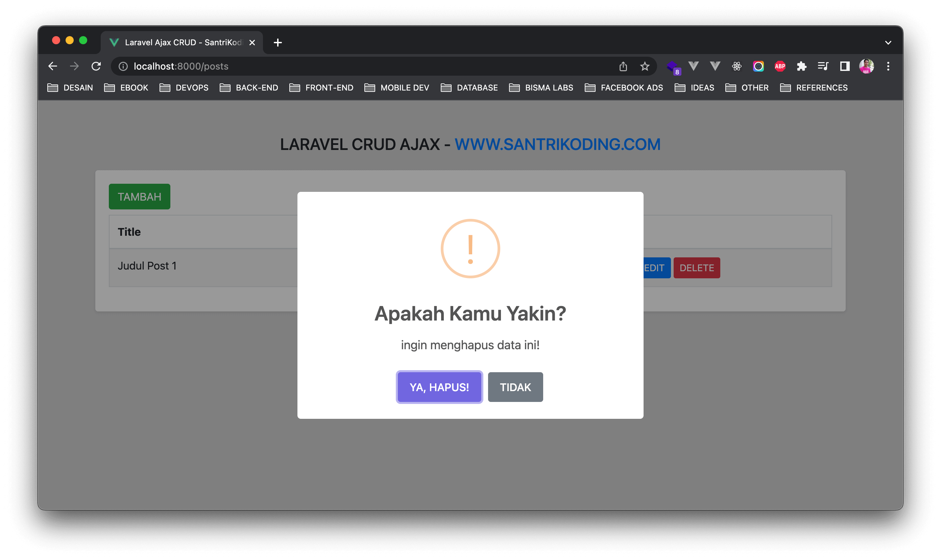The width and height of the screenshot is (941, 560).
Task: Open AdBlock Plus extension icon
Action: tap(780, 67)
